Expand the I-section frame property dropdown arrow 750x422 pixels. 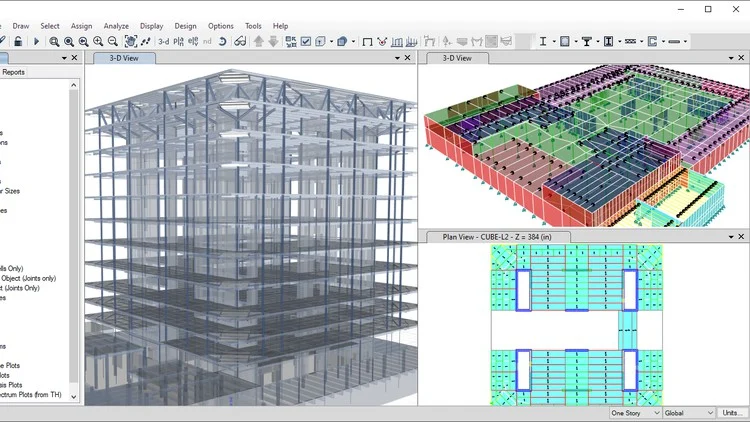pos(553,42)
